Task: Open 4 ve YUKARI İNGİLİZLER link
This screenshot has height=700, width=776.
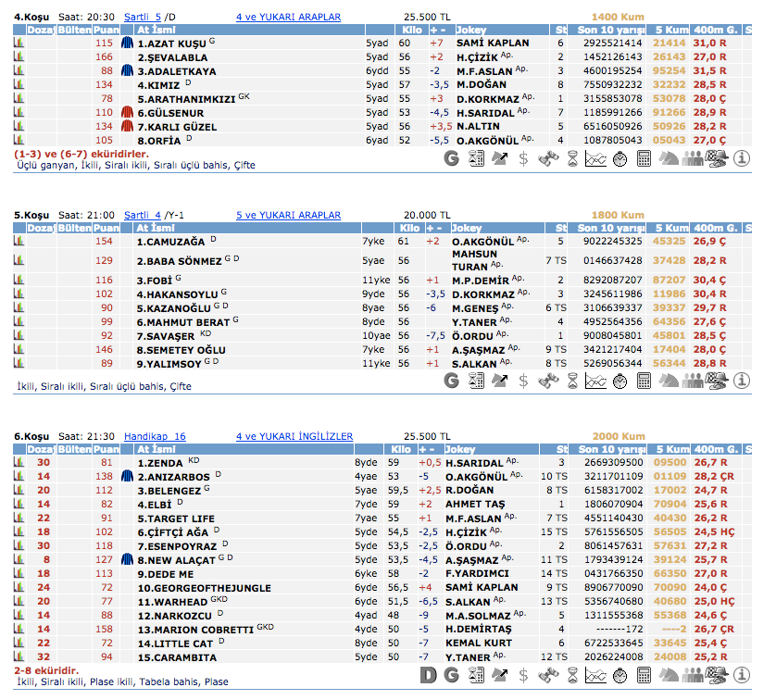Action: [294, 436]
